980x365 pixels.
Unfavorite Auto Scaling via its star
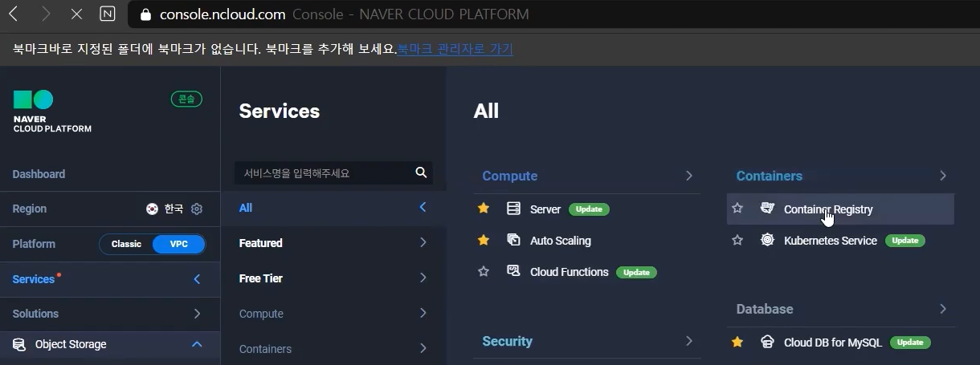tap(484, 240)
